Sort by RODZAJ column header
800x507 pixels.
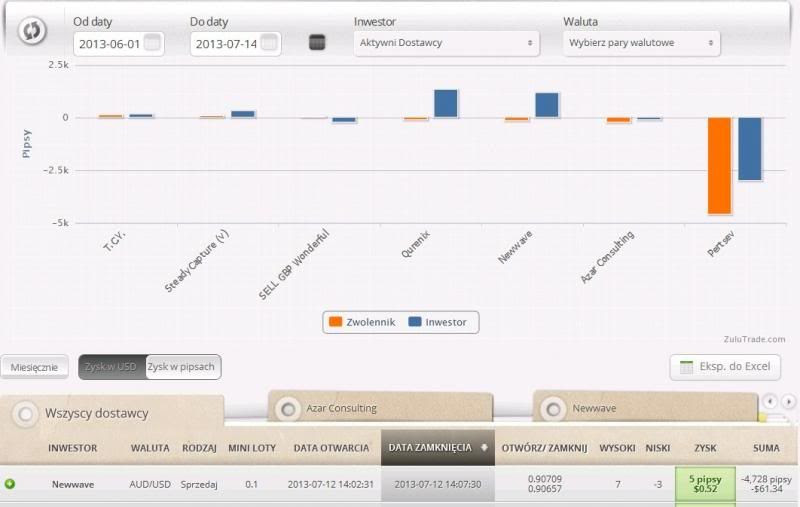[199, 448]
